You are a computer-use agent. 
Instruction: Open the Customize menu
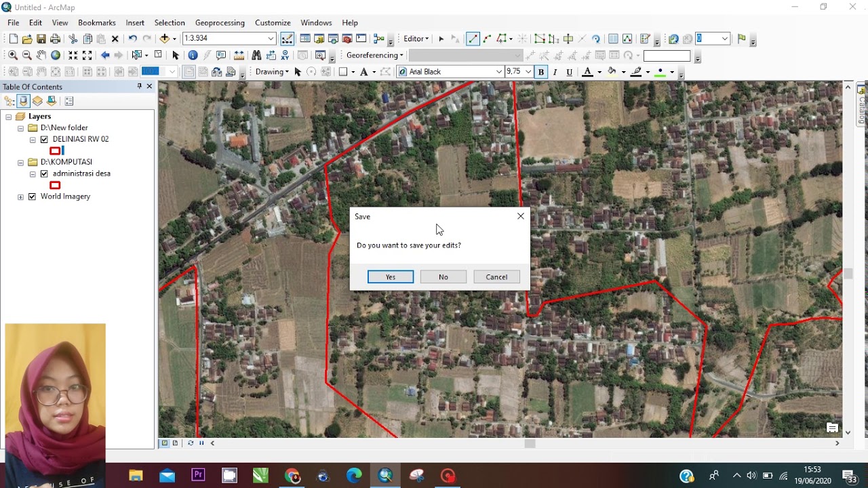[x=273, y=23]
